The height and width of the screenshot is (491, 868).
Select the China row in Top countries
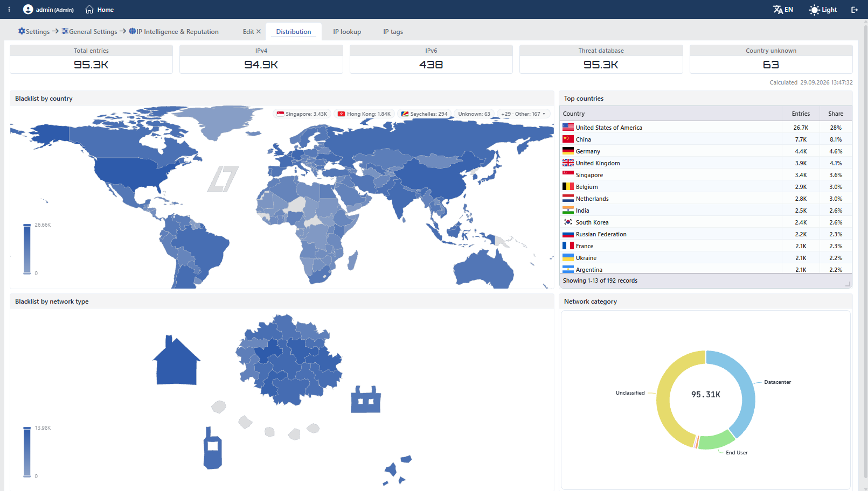pyautogui.click(x=706, y=139)
